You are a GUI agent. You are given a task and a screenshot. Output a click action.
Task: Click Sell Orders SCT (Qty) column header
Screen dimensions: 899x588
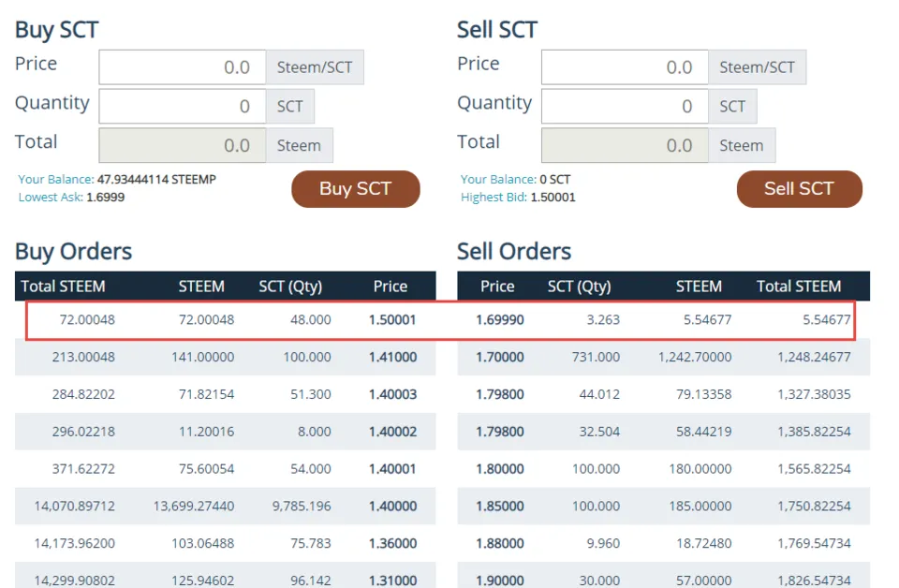[x=579, y=286]
